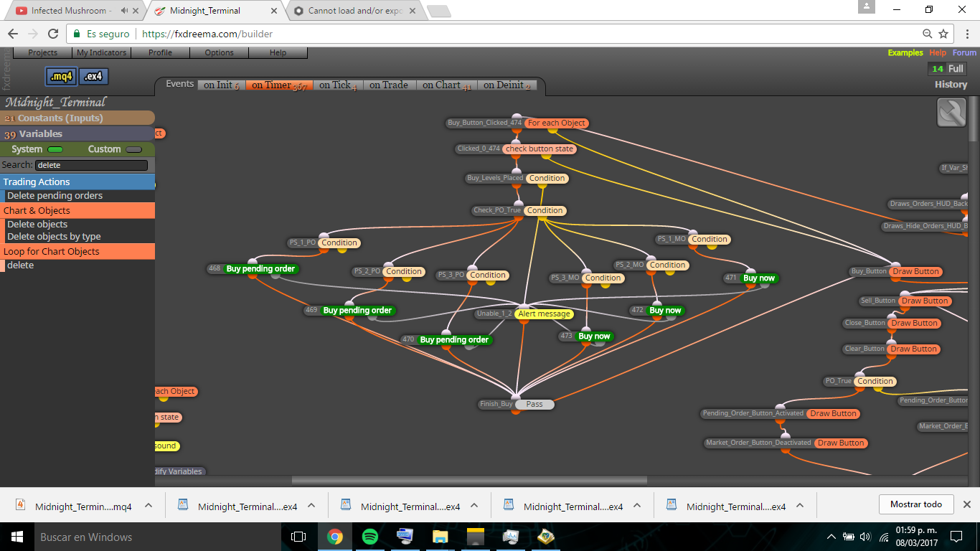Open the Options menu
Viewport: 980px width, 551px height.
pyautogui.click(x=219, y=52)
